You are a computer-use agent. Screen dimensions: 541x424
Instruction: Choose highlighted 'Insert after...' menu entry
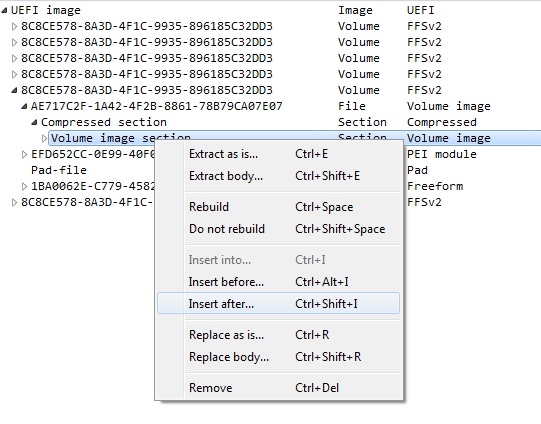pyautogui.click(x=278, y=304)
